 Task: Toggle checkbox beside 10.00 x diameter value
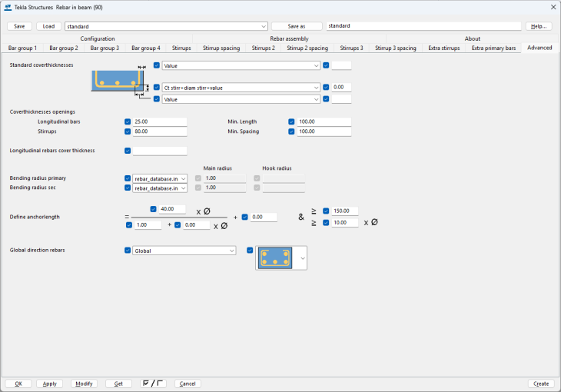tap(326, 223)
